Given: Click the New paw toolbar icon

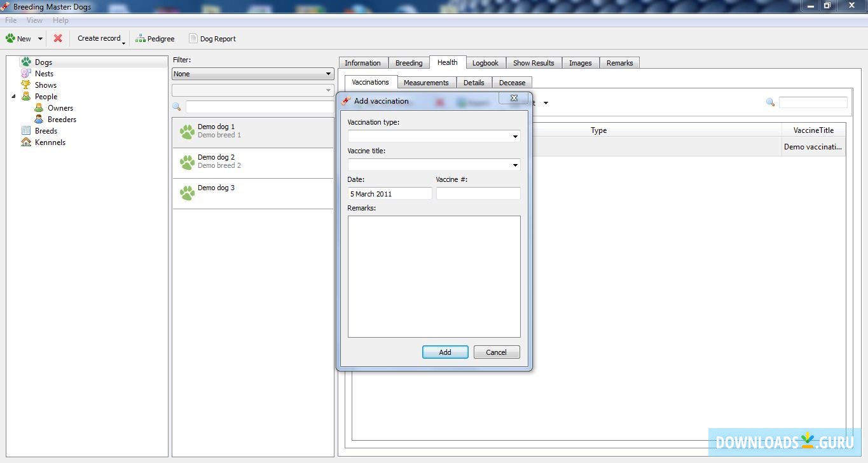Looking at the screenshot, I should coord(10,38).
